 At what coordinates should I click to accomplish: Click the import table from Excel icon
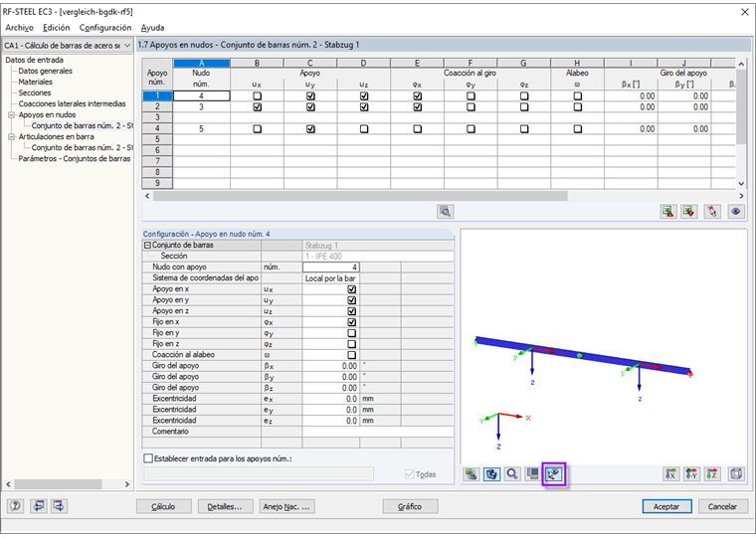coord(689,212)
